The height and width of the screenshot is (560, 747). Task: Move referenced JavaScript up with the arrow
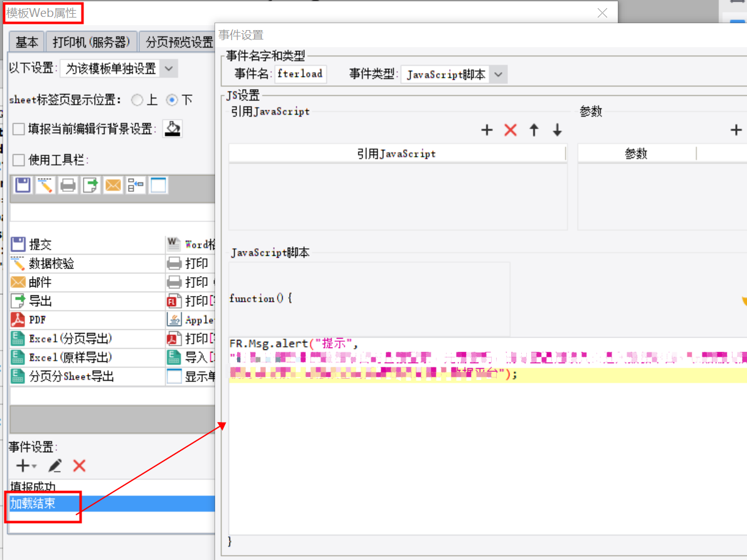(534, 130)
